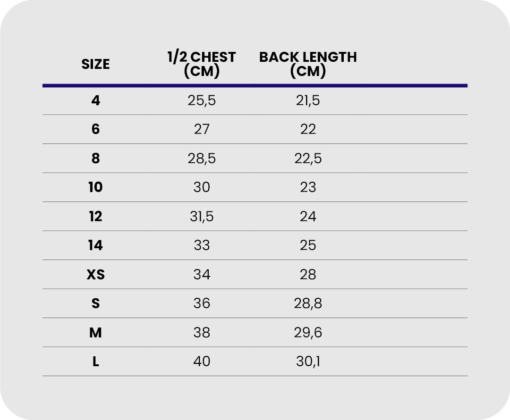Select the 29,6 back length value
Screen dimensions: 510x420
[x=308, y=333]
